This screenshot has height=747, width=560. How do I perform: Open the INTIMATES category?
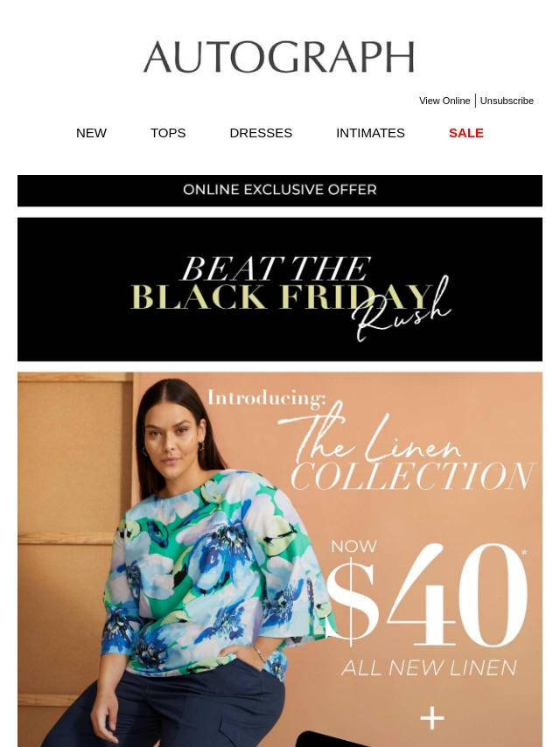(370, 133)
